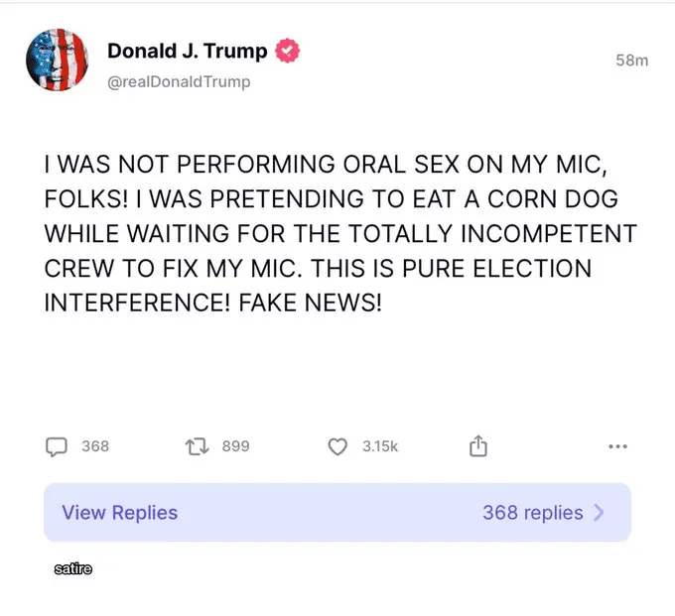
Task: Repost this post using the repost icon
Action: (196, 446)
